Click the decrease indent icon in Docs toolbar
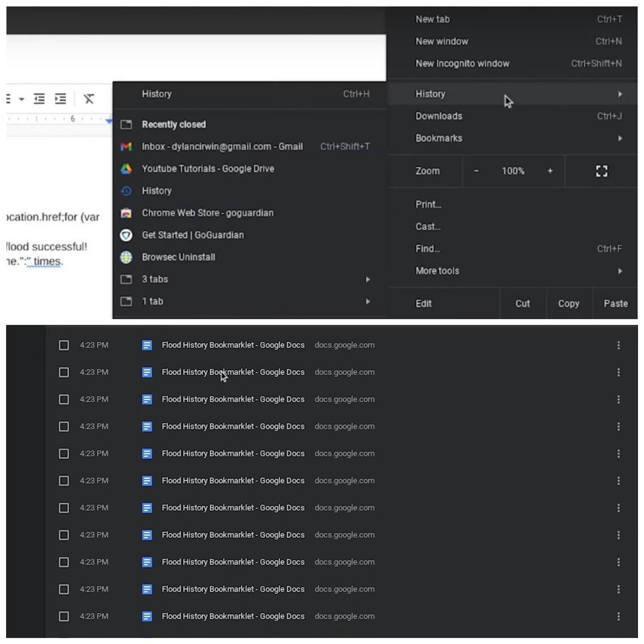The image size is (644, 644). (39, 99)
